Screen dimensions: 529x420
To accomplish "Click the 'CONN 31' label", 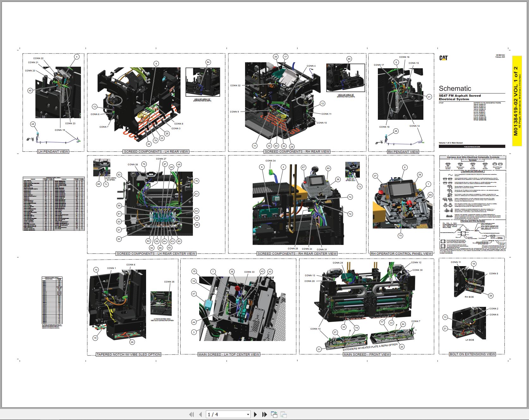I will point(322,250).
